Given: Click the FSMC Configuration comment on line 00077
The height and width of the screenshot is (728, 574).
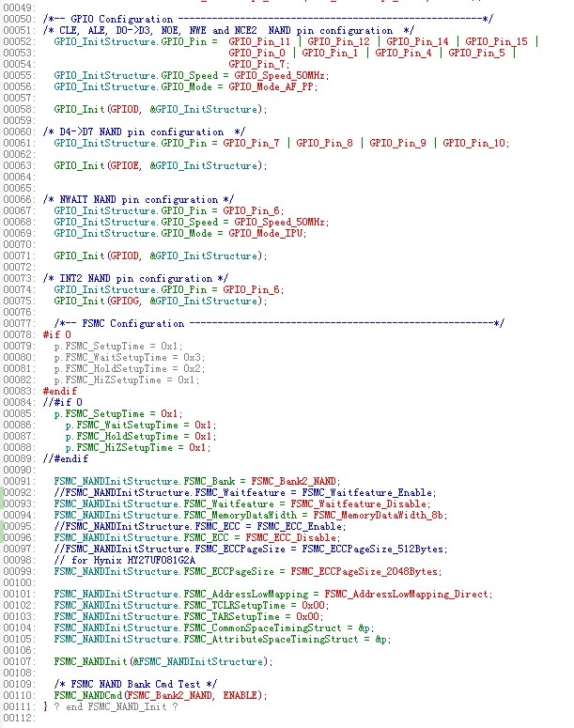Looking at the screenshot, I should click(279, 323).
